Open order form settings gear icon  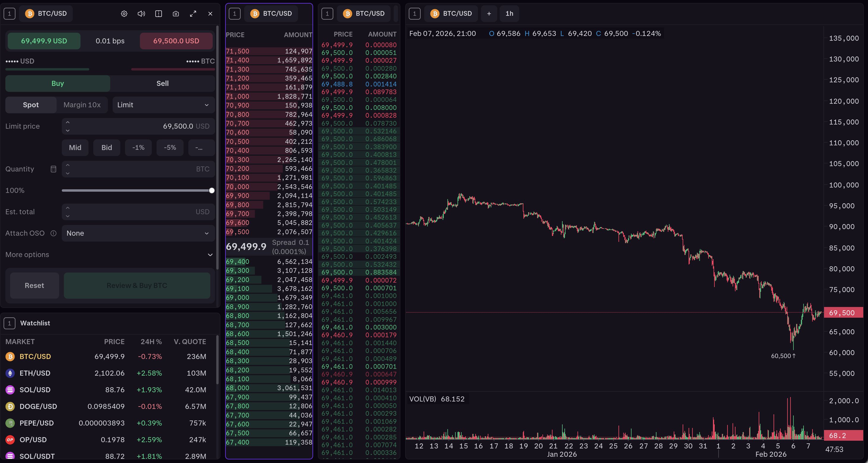coord(124,14)
